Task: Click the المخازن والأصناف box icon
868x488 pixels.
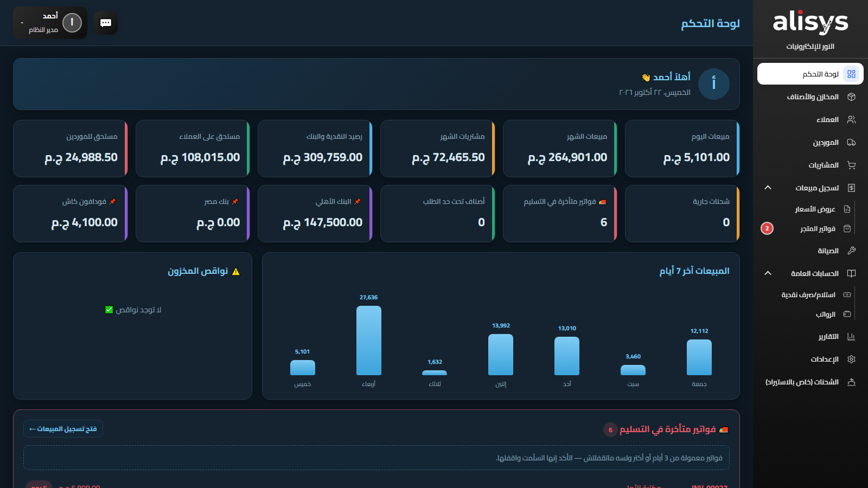Action: (x=851, y=97)
